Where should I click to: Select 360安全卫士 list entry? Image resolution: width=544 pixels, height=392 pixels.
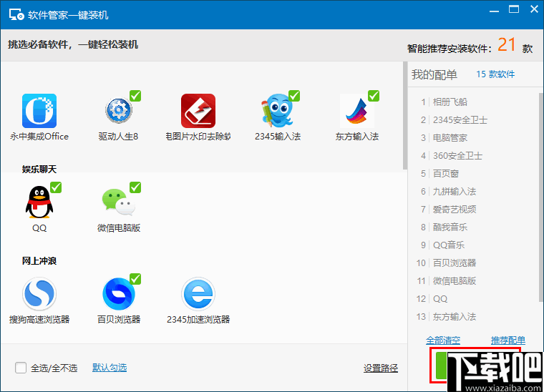pos(457,156)
